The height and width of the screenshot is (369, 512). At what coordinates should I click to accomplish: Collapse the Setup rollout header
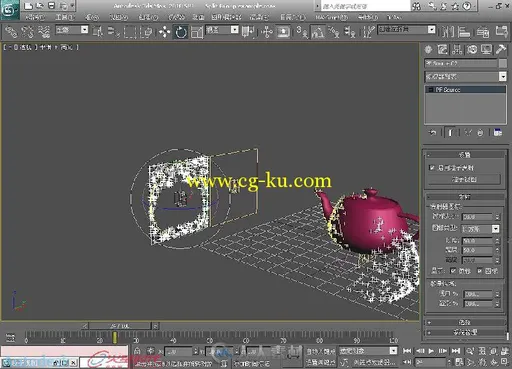click(464, 155)
